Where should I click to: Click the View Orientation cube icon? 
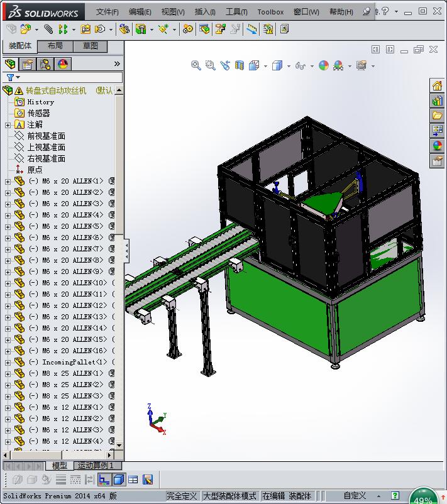254,65
